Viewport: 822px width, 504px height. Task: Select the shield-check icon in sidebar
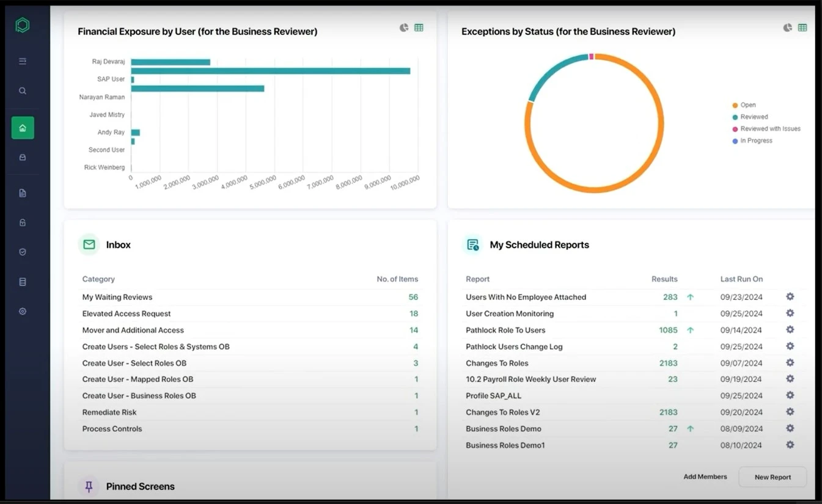click(x=22, y=252)
